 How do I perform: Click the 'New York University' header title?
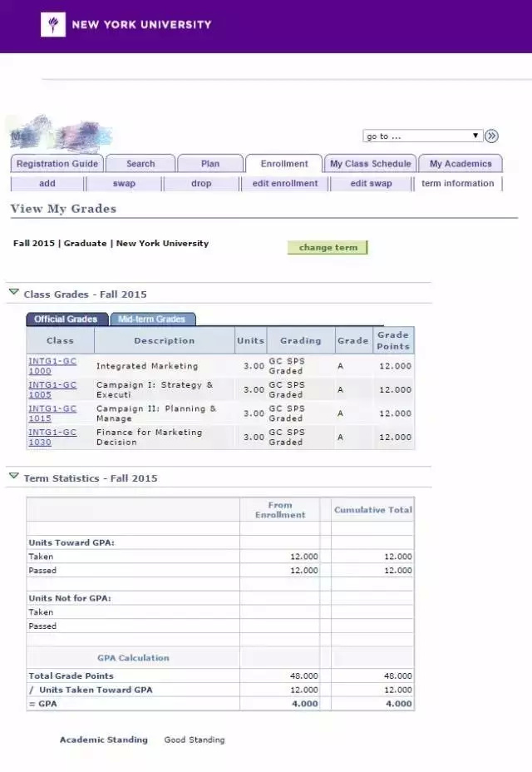(142, 25)
